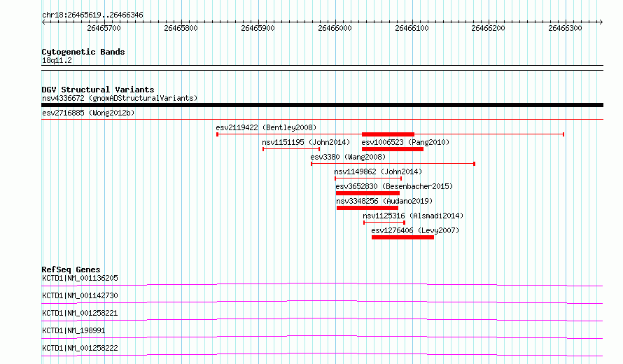Open variant nsv3348256 (Audano2019)
Screen dimensions: 623x364
pyautogui.click(x=384, y=201)
